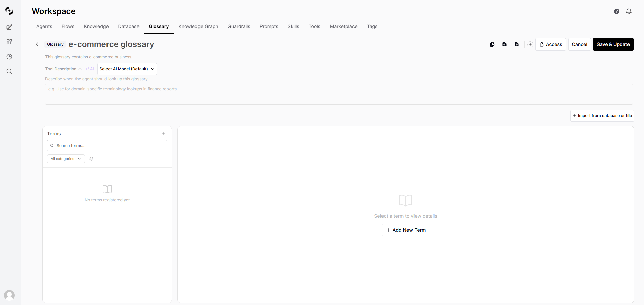
Task: Click the file upload (arrow up) icon
Action: (x=504, y=44)
